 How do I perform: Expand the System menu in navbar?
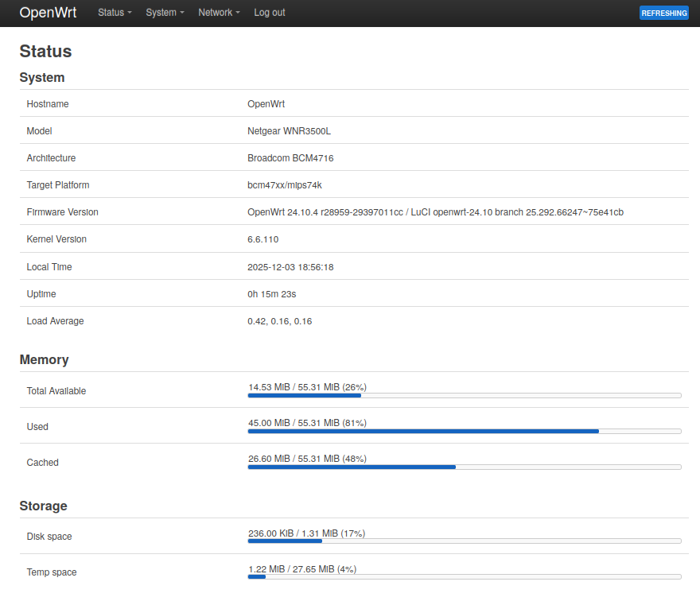(165, 13)
